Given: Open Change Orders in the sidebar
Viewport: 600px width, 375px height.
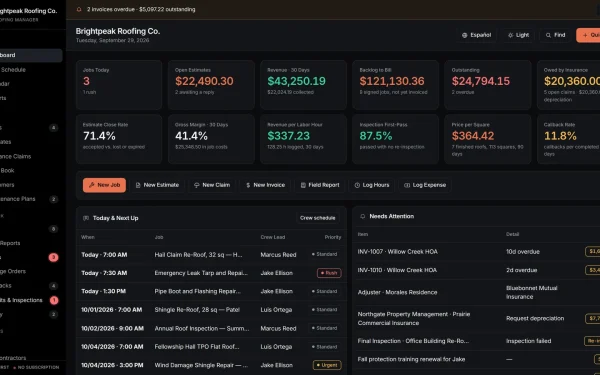Looking at the screenshot, I should tap(31, 271).
